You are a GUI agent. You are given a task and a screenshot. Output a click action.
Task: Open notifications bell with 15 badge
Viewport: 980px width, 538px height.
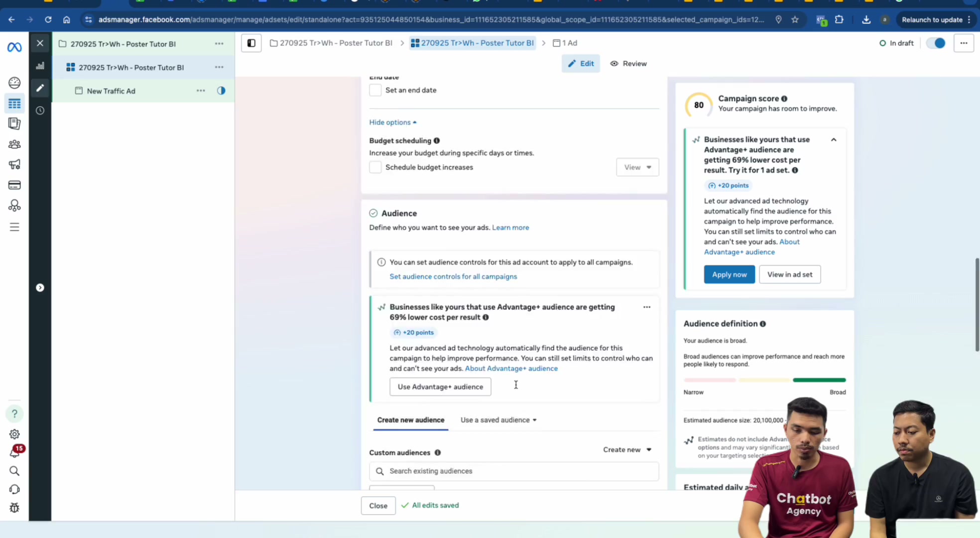[15, 452]
